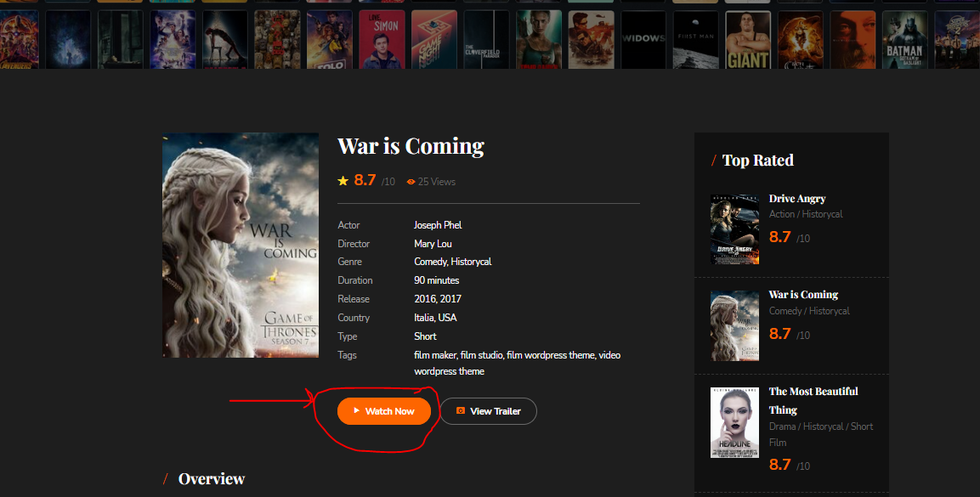Viewport: 980px width, 497px height.
Task: Select the Deadpool poster with red chair
Action: [225, 39]
